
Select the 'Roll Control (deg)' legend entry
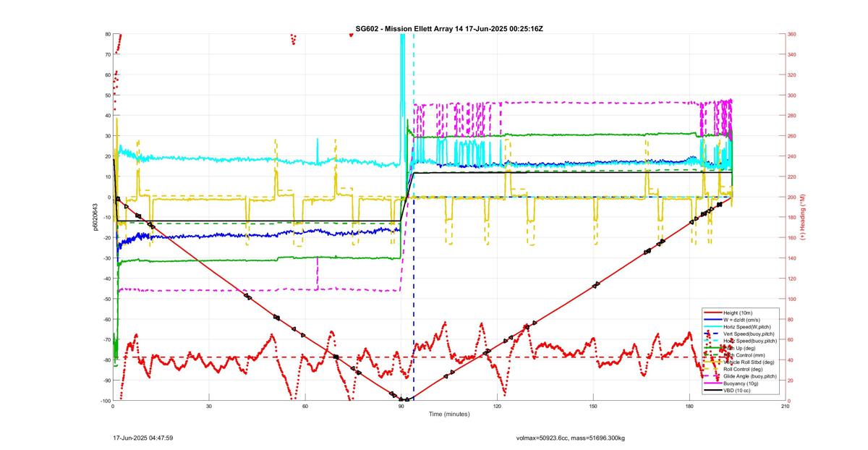(744, 369)
